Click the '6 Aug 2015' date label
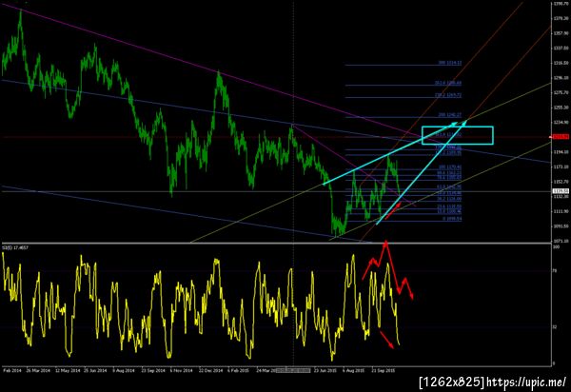 [354, 370]
